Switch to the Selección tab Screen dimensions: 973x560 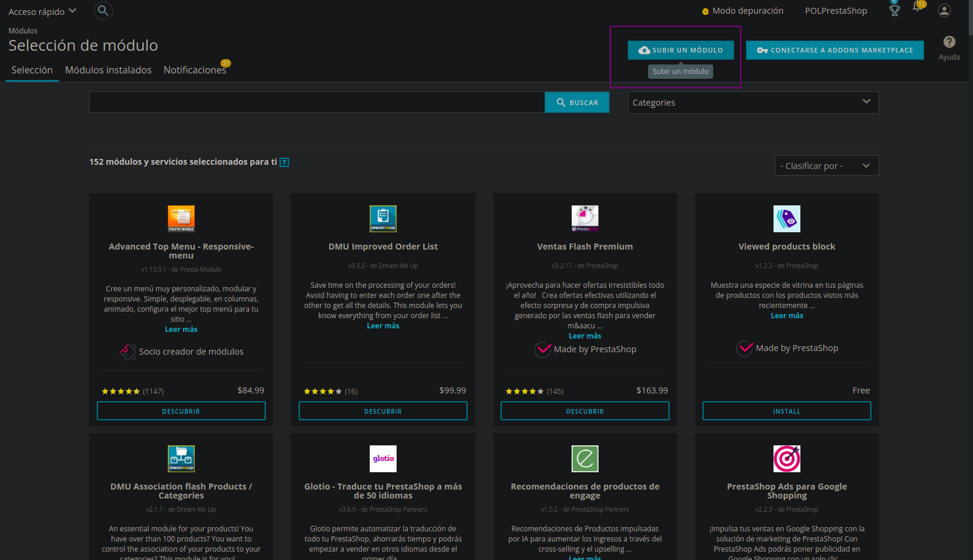point(32,70)
